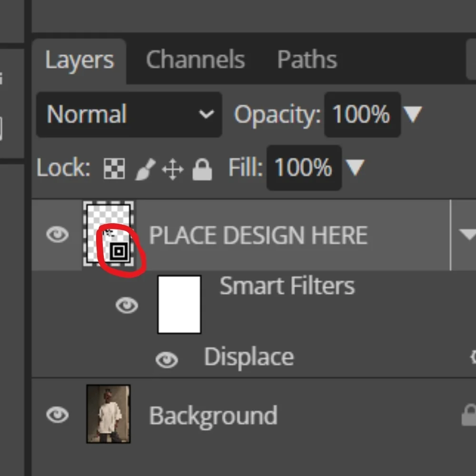
Task: Switch to the Layers tab
Action: pos(79,60)
